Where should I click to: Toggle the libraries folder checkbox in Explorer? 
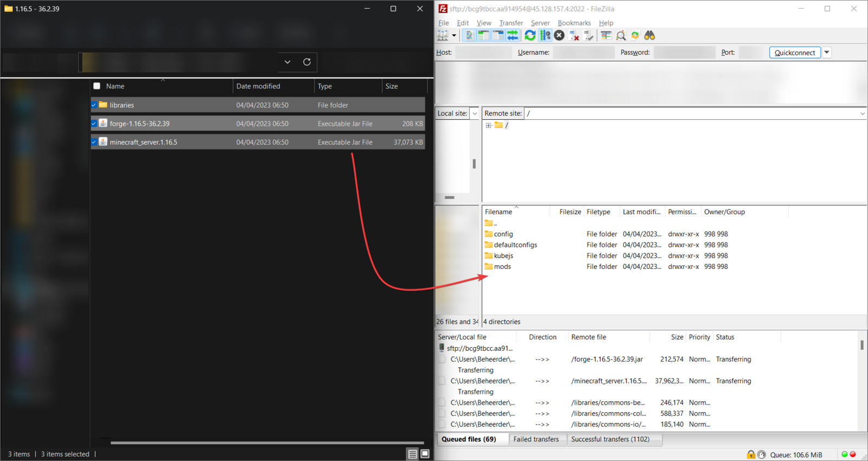pos(94,105)
